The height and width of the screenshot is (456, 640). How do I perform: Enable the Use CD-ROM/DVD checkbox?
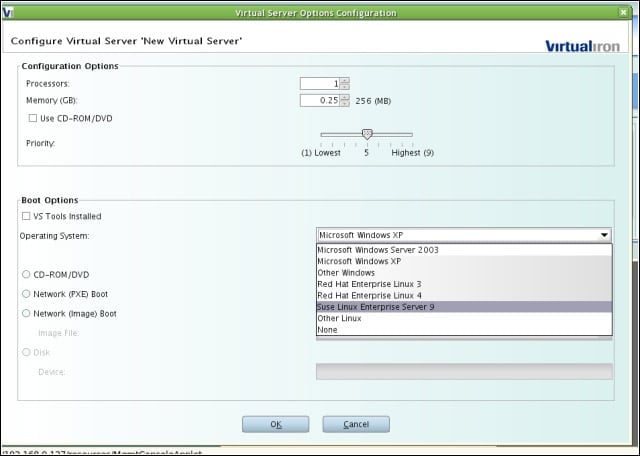pyautogui.click(x=33, y=118)
